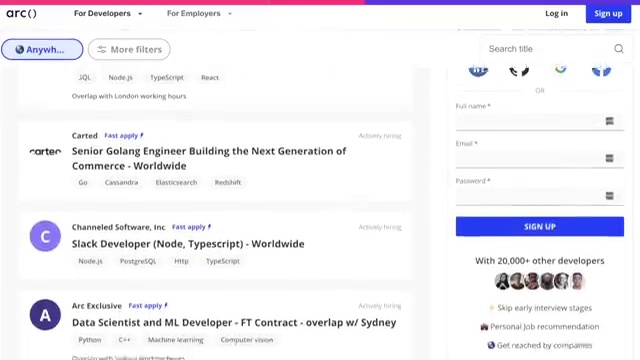The height and width of the screenshot is (360, 640).
Task: Click the Channeled Software C avatar
Action: 45,236
